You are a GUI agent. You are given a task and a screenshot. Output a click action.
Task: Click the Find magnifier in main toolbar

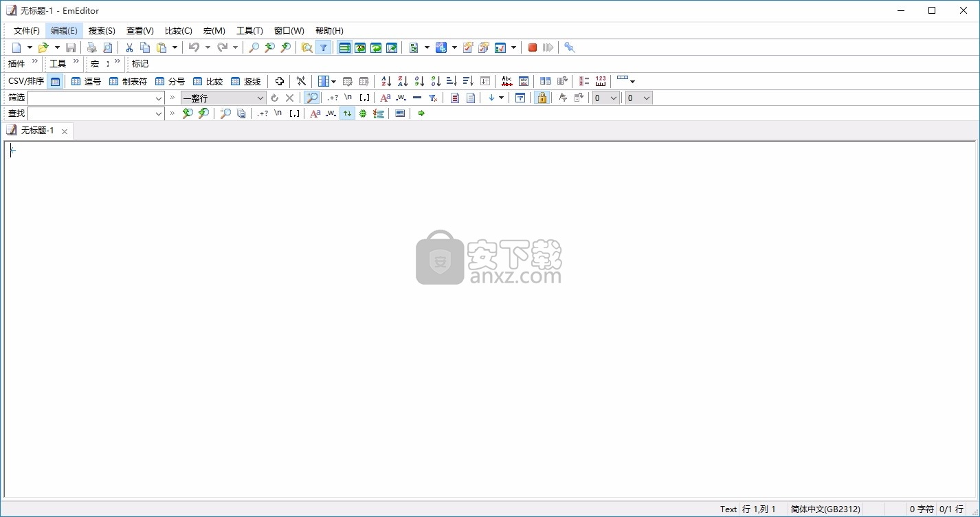tap(254, 47)
